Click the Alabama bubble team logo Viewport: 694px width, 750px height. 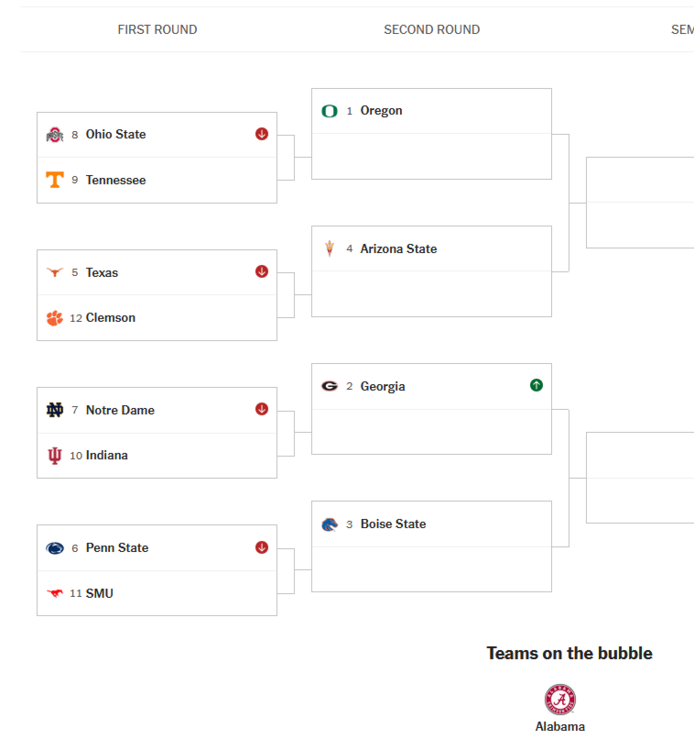pyautogui.click(x=560, y=700)
